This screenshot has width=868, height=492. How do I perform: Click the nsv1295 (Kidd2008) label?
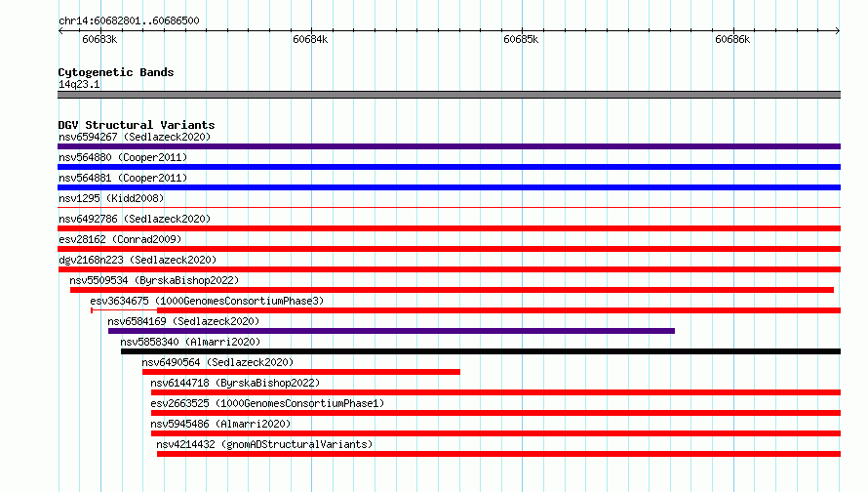(111, 198)
